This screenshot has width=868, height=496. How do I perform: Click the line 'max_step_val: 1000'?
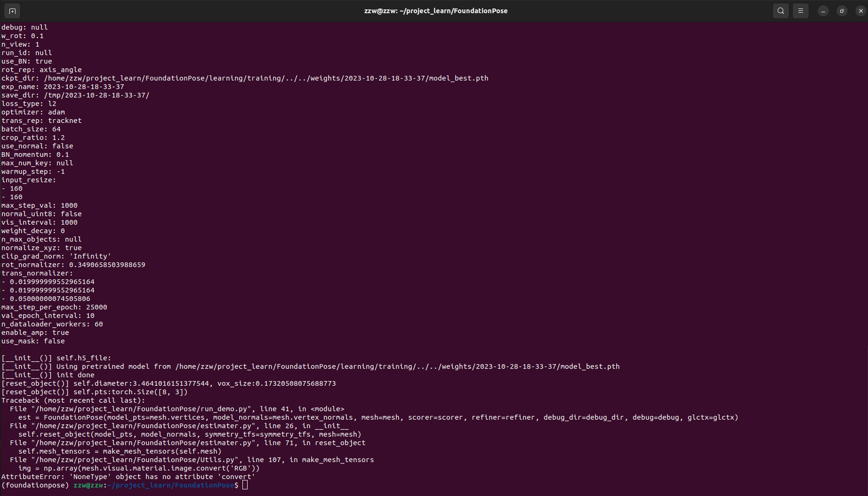[40, 205]
